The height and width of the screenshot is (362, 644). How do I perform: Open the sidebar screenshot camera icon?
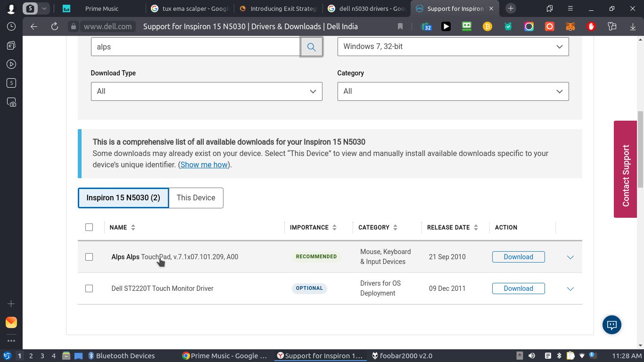pos(11,102)
